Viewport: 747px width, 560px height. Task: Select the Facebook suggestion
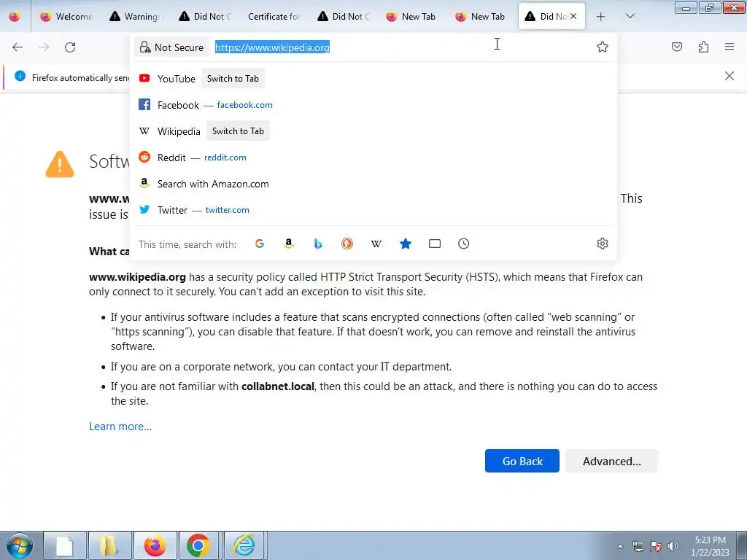pyautogui.click(x=373, y=105)
